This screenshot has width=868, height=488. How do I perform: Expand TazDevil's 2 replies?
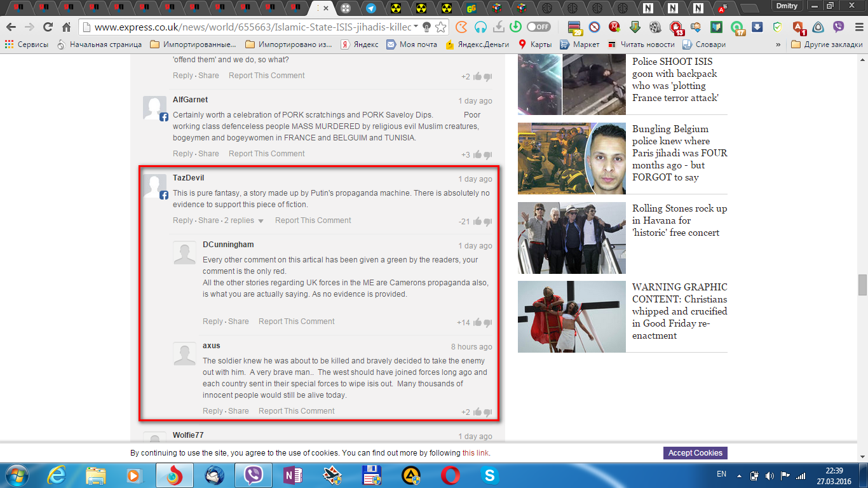[x=243, y=220]
